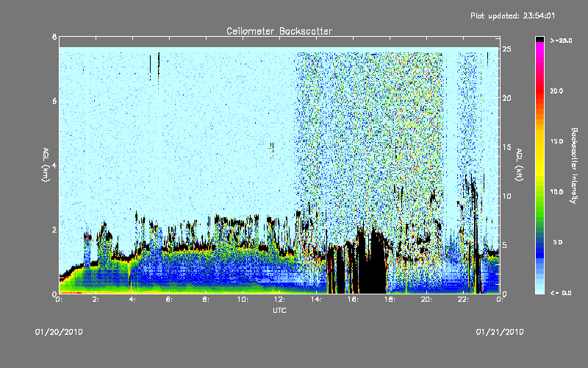Click the 'UTC' x-axis label
588x368 pixels.
[279, 310]
